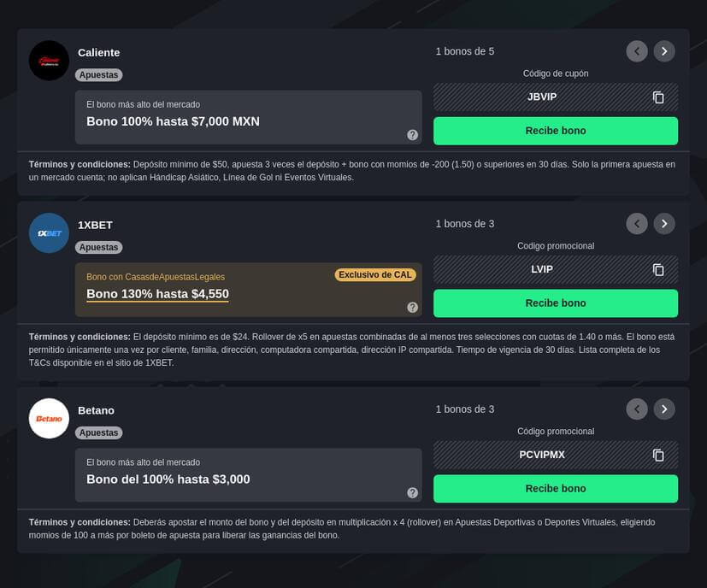Select the Betano logo
The height and width of the screenshot is (588, 707).
pos(49,418)
